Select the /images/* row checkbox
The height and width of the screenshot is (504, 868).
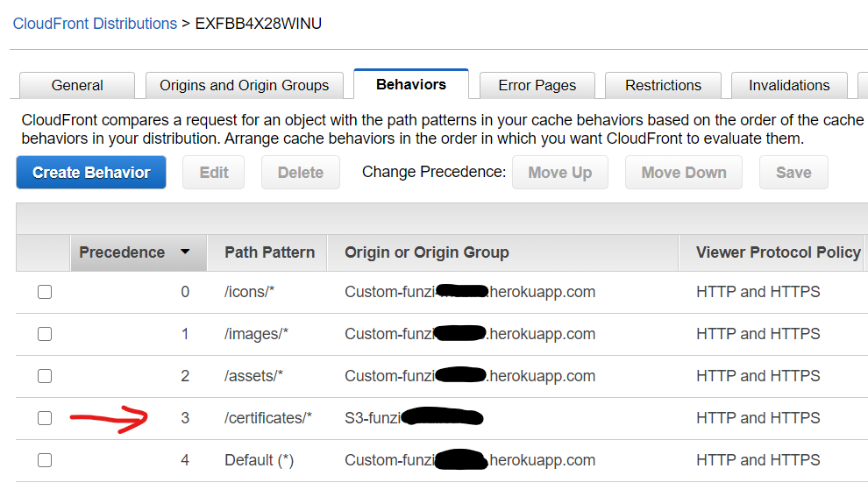(x=45, y=334)
